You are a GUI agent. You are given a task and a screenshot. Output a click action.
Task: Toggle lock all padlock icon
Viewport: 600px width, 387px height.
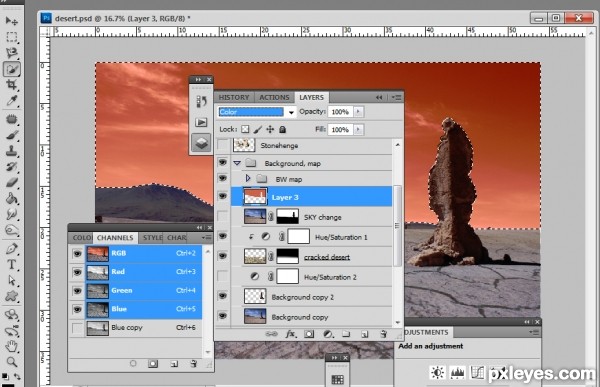point(282,129)
